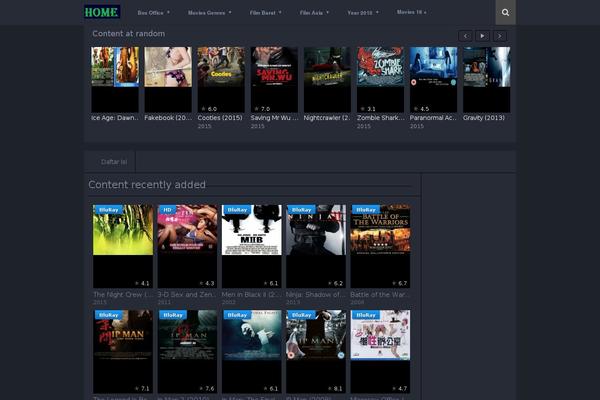The height and width of the screenshot is (400, 600).
Task: Open The Night Crew poster
Action: click(123, 246)
